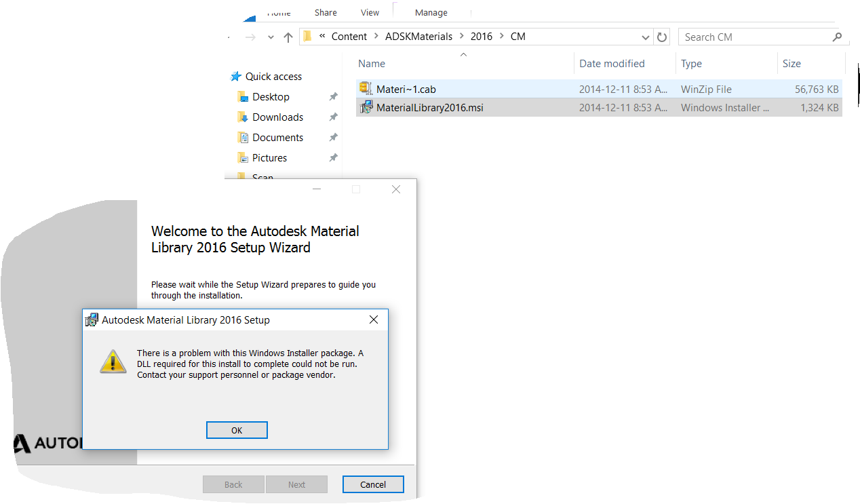Minimize the Setup Wizard window

click(x=317, y=190)
